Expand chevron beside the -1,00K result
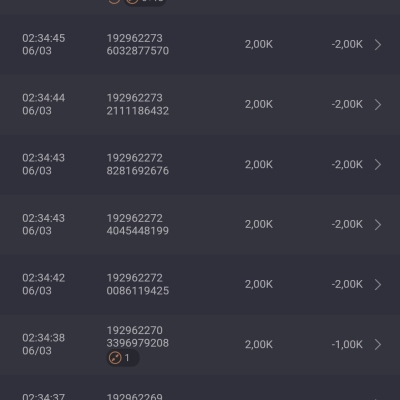The image size is (400, 400). [x=378, y=345]
